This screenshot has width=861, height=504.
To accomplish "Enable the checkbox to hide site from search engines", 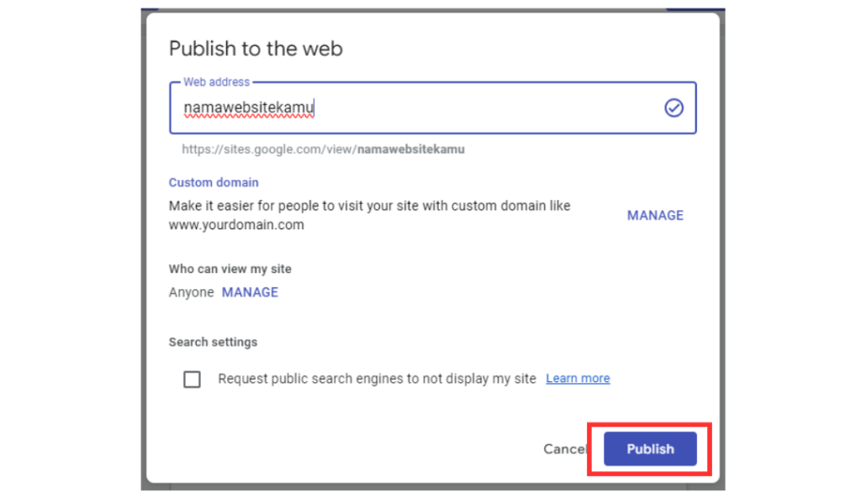I will (x=192, y=379).
